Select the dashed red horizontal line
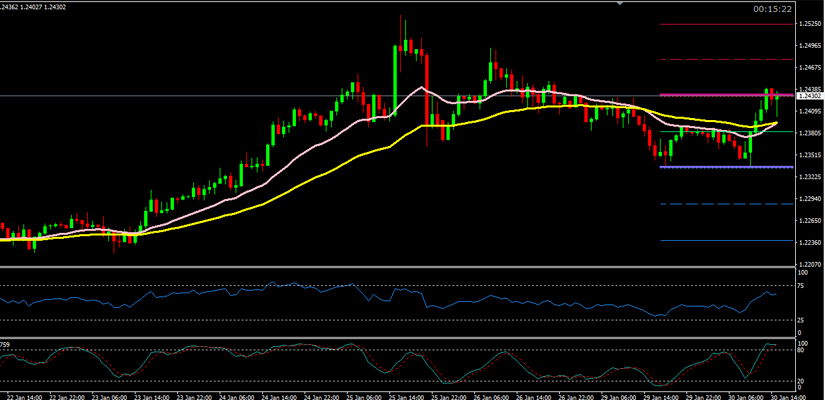Screen dimensions: 825x400 720,60
